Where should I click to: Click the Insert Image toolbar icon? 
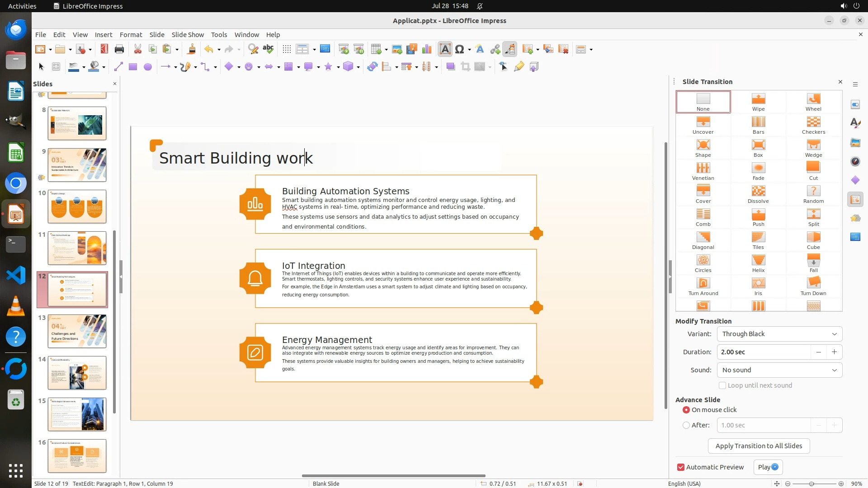[x=397, y=49]
